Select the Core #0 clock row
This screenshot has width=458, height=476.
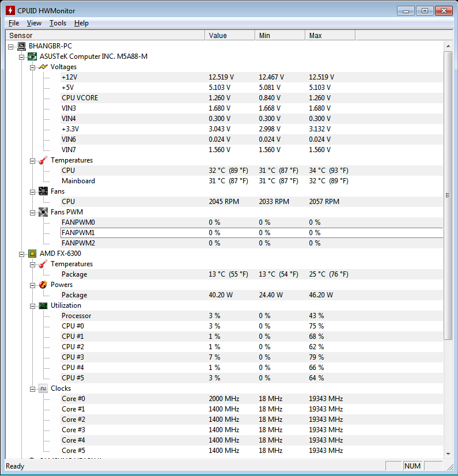(x=252, y=399)
